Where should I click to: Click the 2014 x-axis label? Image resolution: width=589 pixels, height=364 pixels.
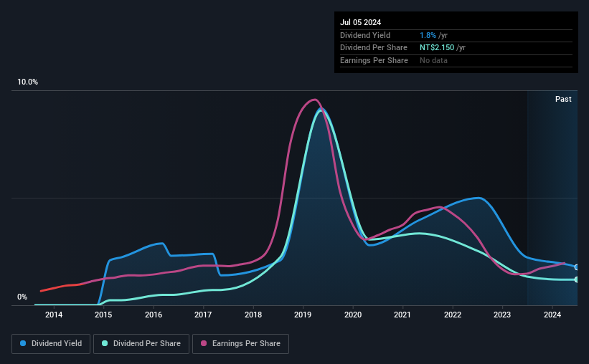tap(54, 315)
